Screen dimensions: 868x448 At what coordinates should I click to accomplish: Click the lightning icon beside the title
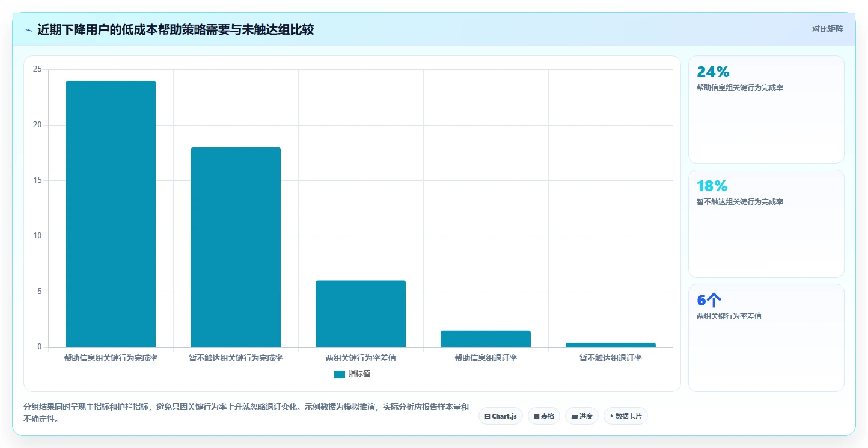[x=28, y=30]
